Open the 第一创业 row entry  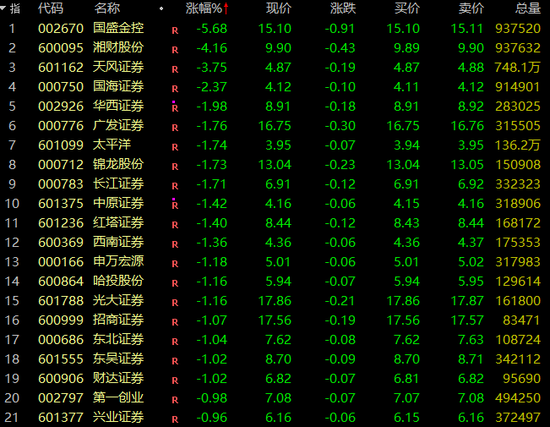click(275, 398)
